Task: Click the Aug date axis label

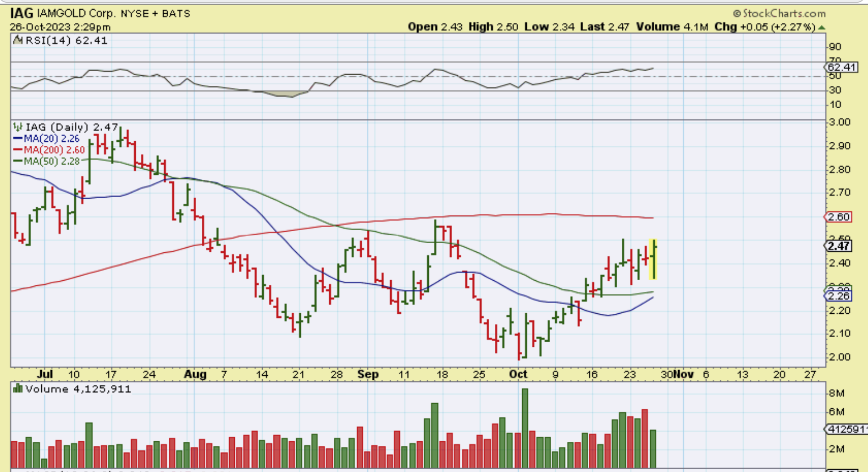Action: [x=195, y=374]
